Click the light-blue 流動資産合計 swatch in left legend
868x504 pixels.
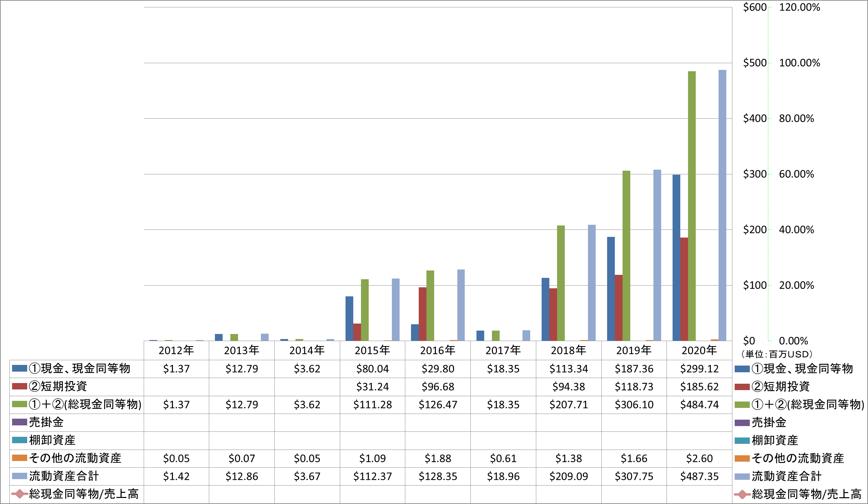click(x=19, y=476)
